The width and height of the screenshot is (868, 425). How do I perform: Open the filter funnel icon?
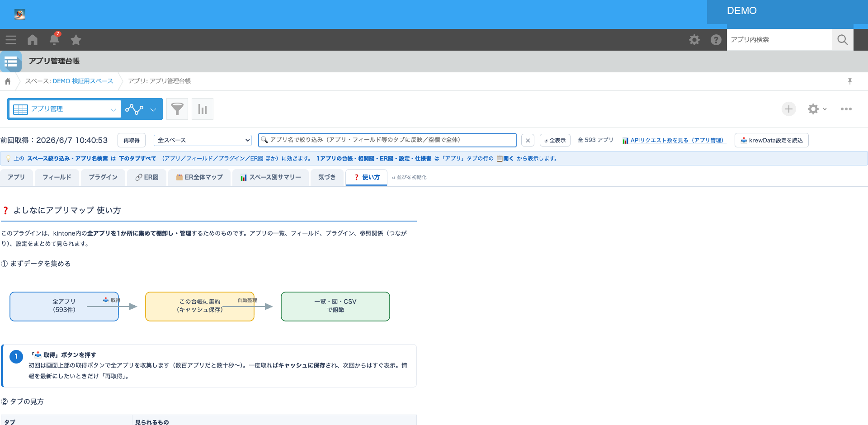coord(177,109)
